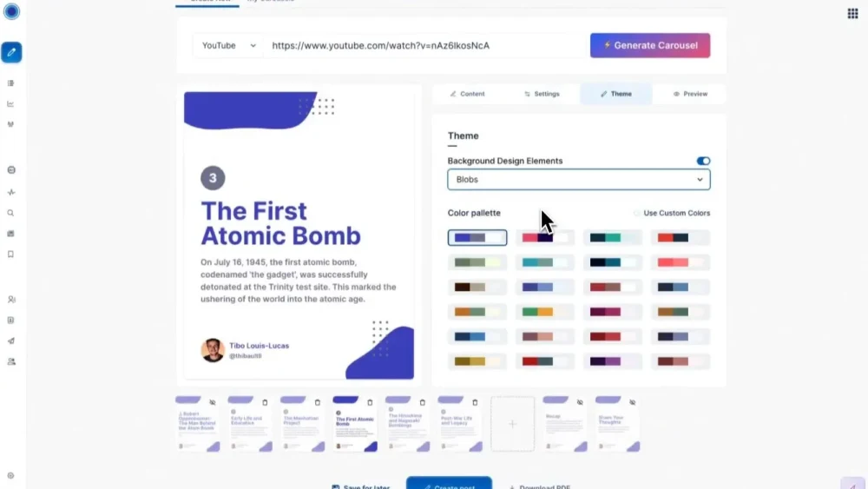Click the group users icon in sidebar
The image size is (868, 489).
11,361
